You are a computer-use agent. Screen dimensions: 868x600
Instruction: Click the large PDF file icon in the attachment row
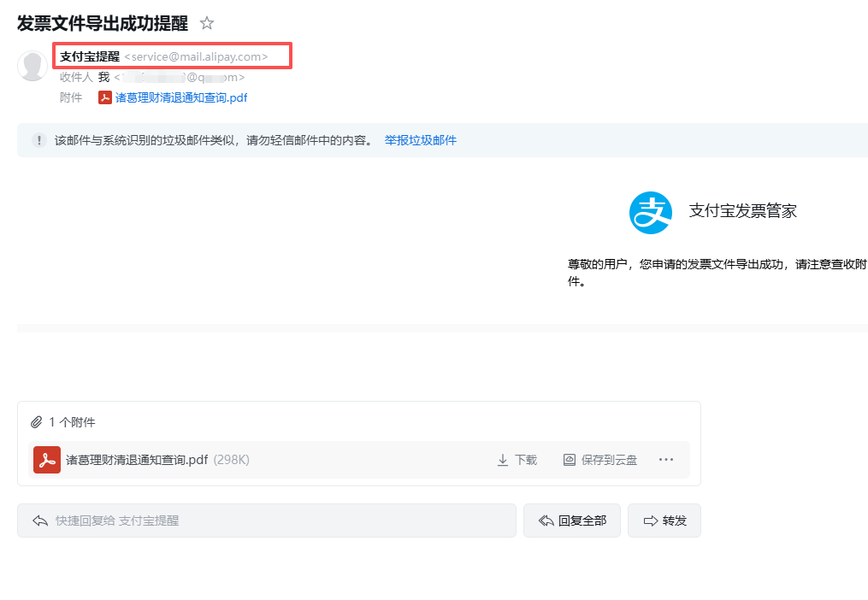pos(47,460)
